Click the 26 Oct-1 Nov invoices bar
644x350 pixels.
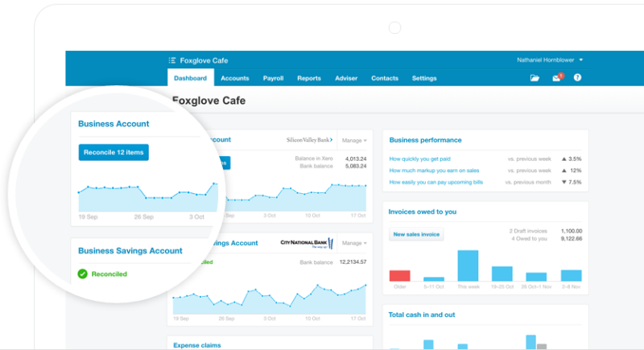pyautogui.click(x=536, y=277)
